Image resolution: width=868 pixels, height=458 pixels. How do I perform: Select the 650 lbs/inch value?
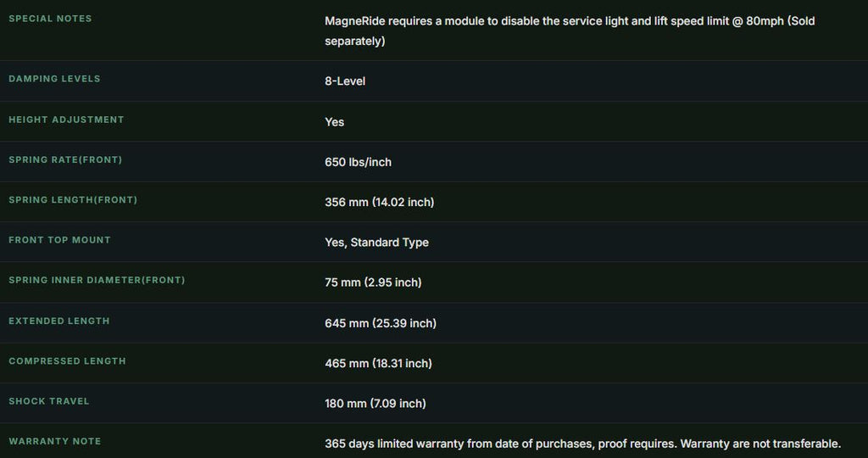click(359, 162)
